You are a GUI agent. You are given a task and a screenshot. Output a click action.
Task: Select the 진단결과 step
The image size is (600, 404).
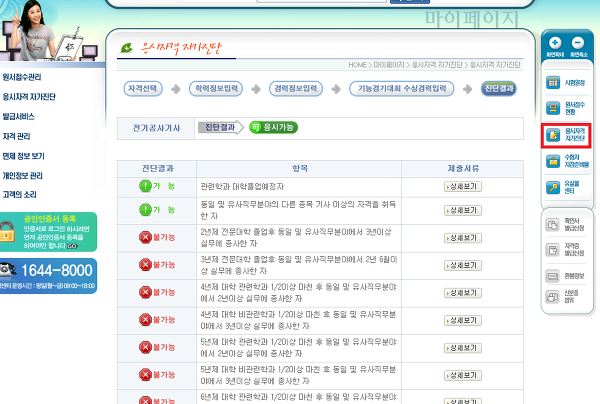499,88
